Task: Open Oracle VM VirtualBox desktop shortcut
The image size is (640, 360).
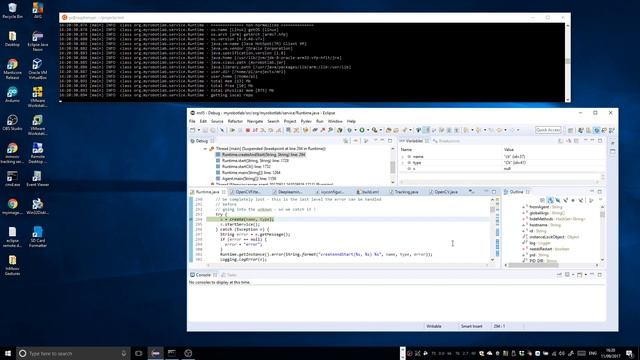Action: click(x=38, y=69)
